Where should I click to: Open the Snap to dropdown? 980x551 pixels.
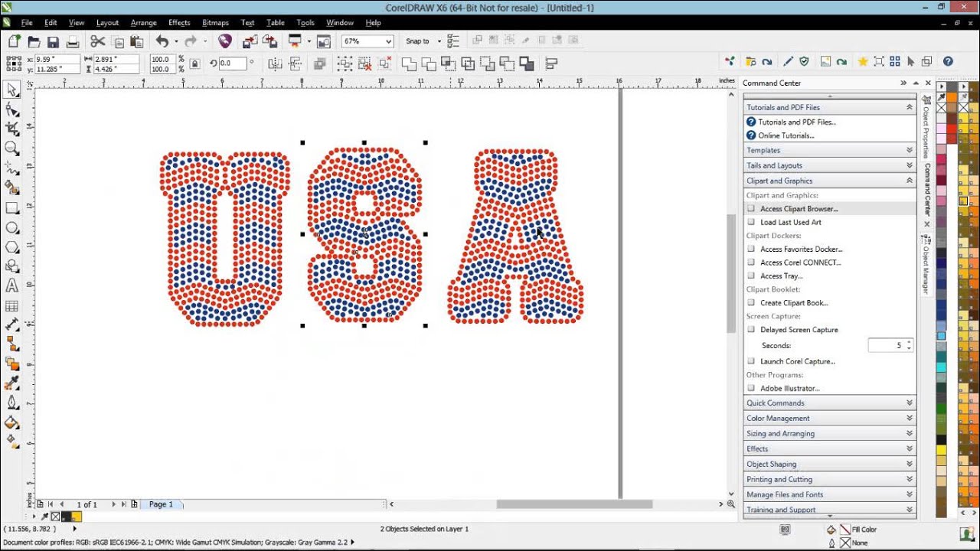pos(439,41)
